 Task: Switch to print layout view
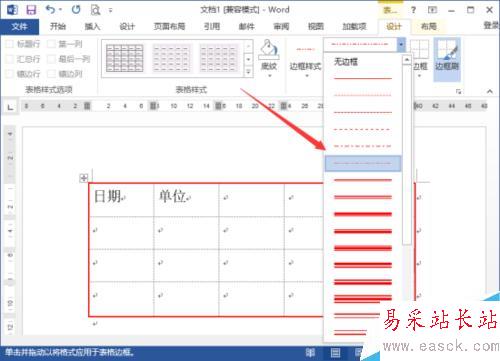(x=336, y=353)
